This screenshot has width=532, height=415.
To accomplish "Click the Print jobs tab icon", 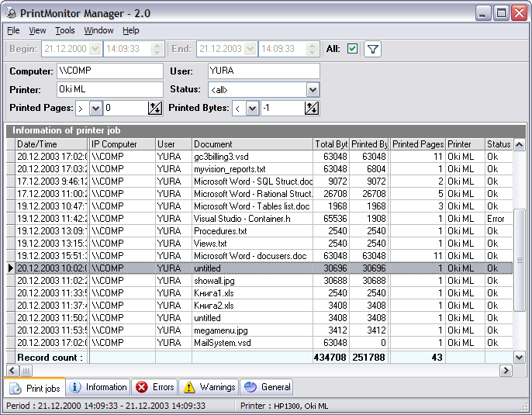I will coord(16,388).
